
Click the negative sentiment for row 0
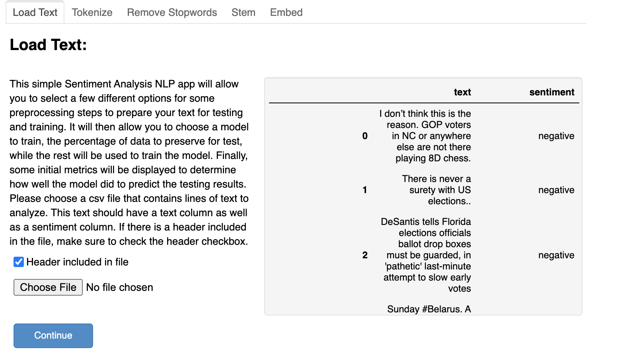(556, 136)
